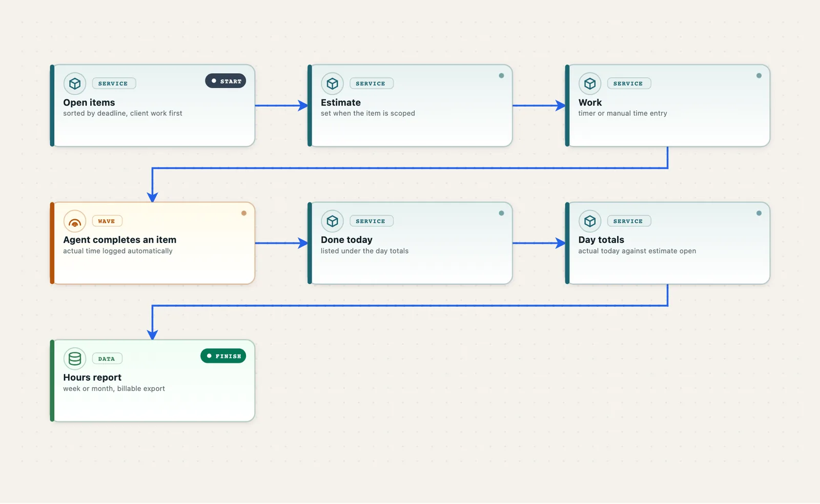Click the database icon on Hours report card
The width and height of the screenshot is (820, 504).
tap(75, 359)
